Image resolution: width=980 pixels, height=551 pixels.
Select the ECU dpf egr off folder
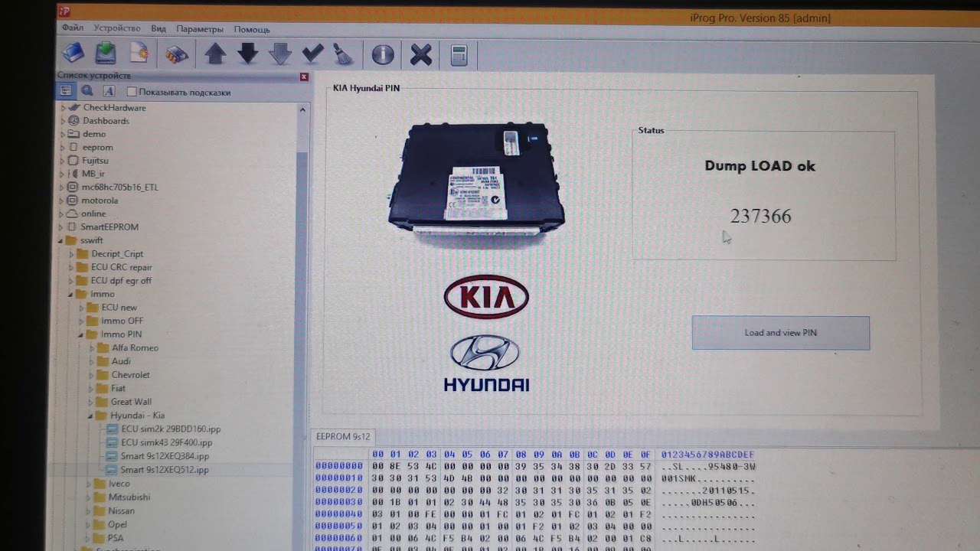pyautogui.click(x=121, y=281)
